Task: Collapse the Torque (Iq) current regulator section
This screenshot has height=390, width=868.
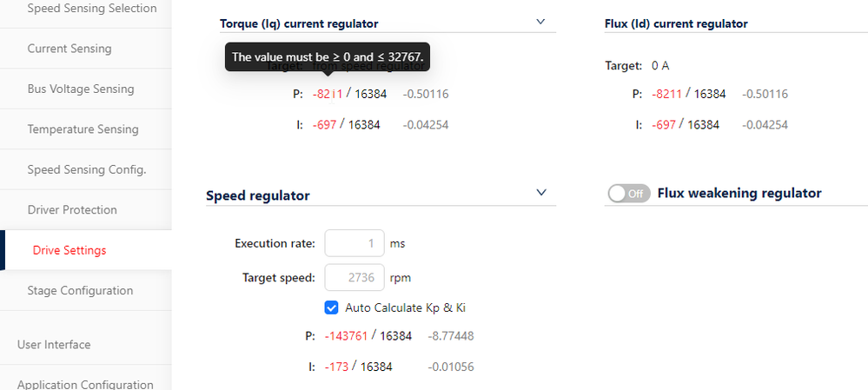Action: click(x=540, y=22)
